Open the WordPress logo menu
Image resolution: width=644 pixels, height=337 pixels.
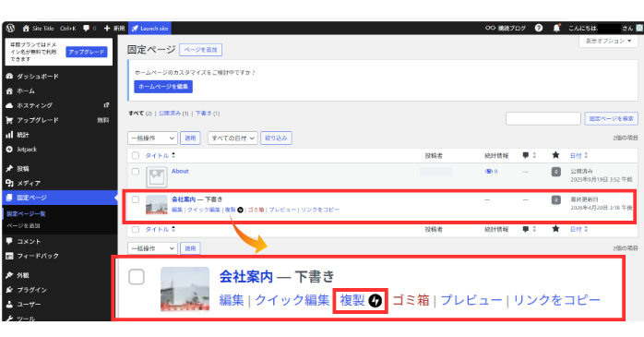click(10, 29)
